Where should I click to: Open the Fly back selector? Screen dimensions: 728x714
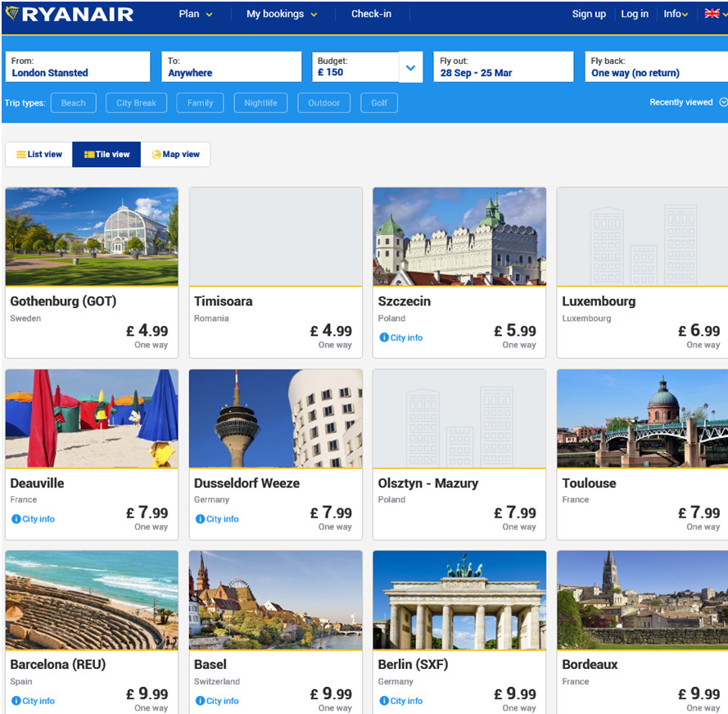(x=656, y=67)
